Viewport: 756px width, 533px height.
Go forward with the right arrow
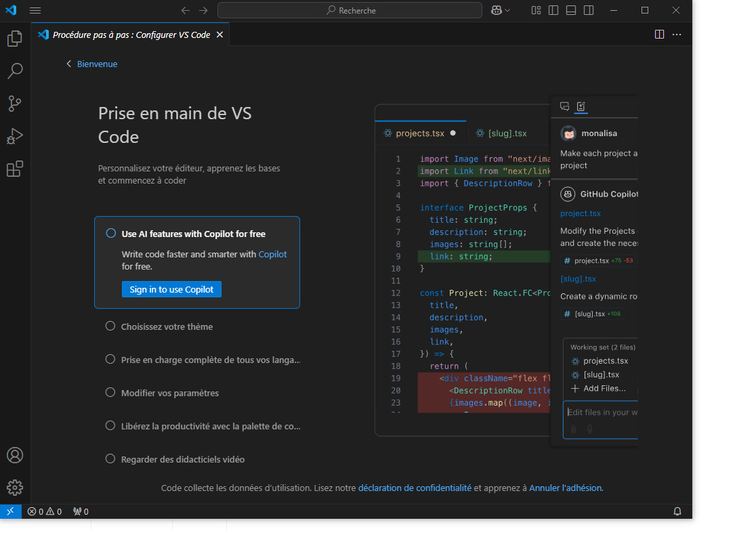(x=203, y=10)
